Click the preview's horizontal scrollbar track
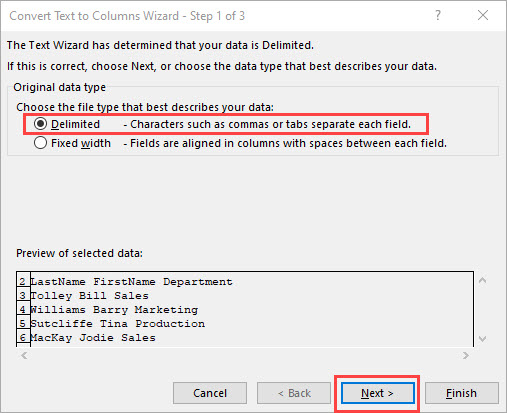507x413 pixels. click(245, 355)
